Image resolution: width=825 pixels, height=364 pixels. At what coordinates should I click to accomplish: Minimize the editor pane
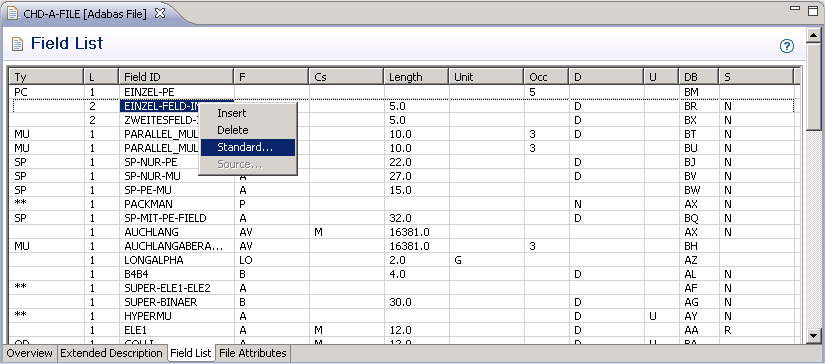point(794,8)
